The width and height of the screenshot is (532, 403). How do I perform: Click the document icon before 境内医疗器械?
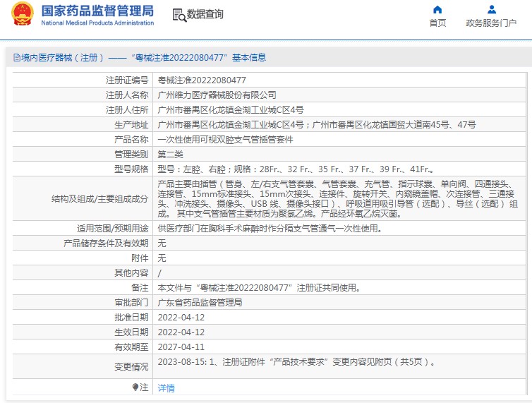(x=17, y=58)
